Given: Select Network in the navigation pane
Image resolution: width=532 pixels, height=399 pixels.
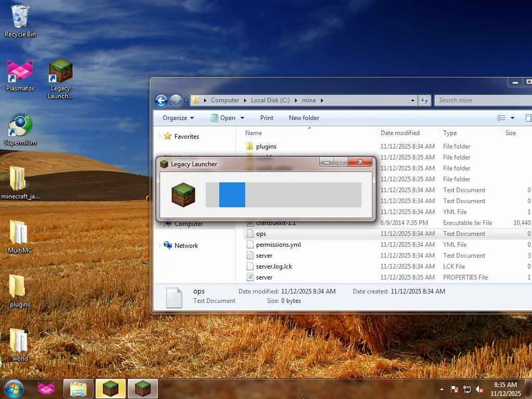Looking at the screenshot, I should tap(187, 245).
